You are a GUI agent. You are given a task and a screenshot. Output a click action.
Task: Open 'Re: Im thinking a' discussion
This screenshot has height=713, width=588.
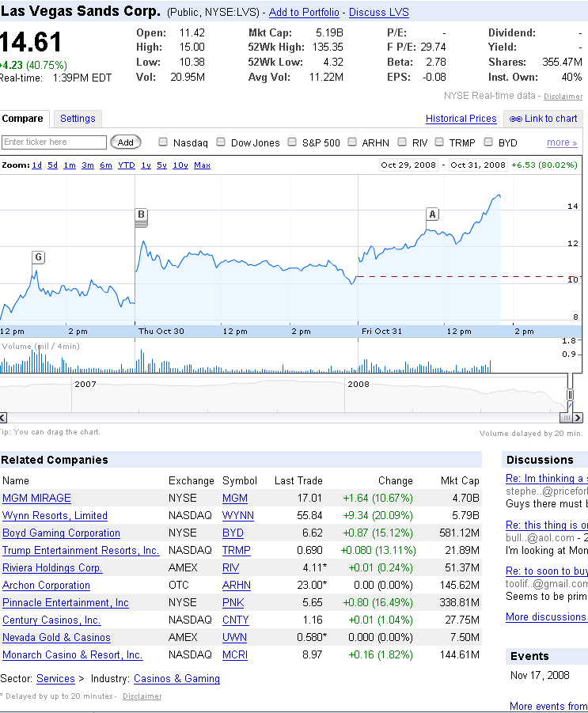[x=547, y=478]
